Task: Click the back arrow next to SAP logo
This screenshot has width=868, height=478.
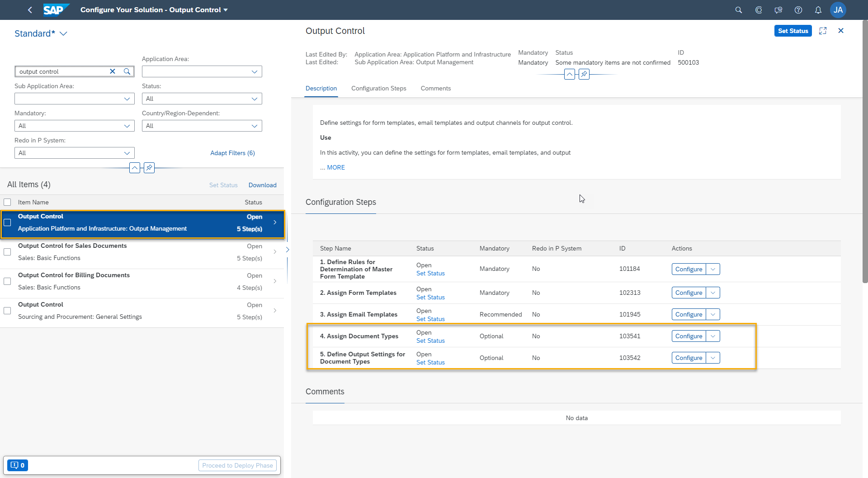Action: pyautogui.click(x=30, y=10)
